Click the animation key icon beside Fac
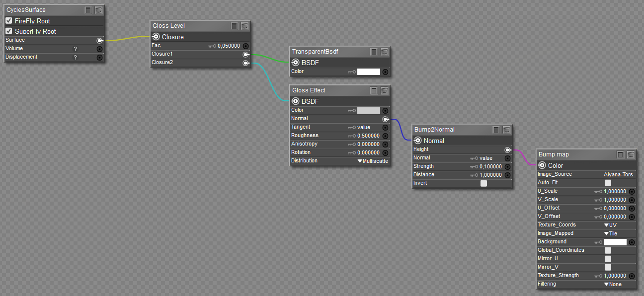 pos(212,46)
